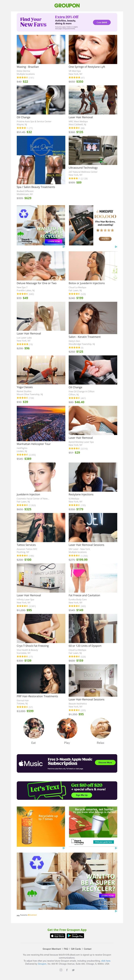Open the Instagram icon in footer

tap(61, 970)
